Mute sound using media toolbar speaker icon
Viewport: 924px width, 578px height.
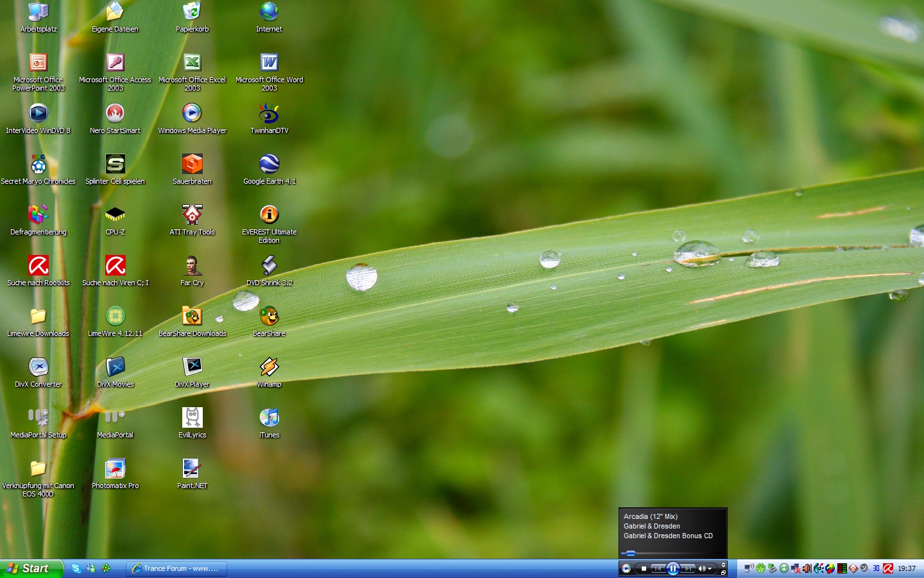[x=702, y=568]
